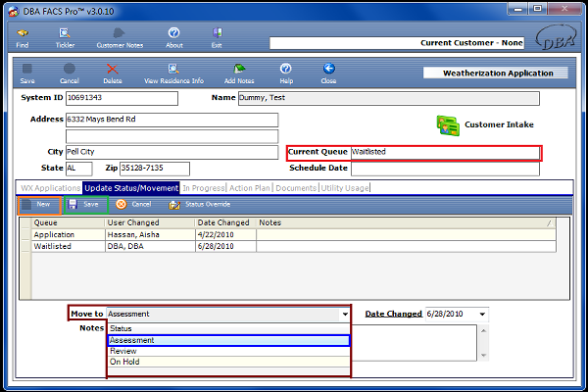Open the Action Plan tab
Screen dimensions: 588x392
[x=250, y=187]
